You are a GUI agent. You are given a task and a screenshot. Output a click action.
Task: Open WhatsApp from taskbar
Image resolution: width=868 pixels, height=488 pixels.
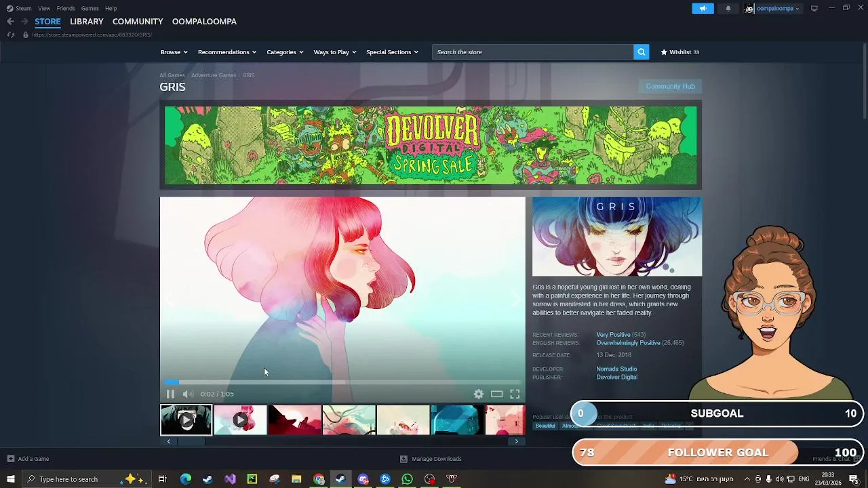[407, 479]
